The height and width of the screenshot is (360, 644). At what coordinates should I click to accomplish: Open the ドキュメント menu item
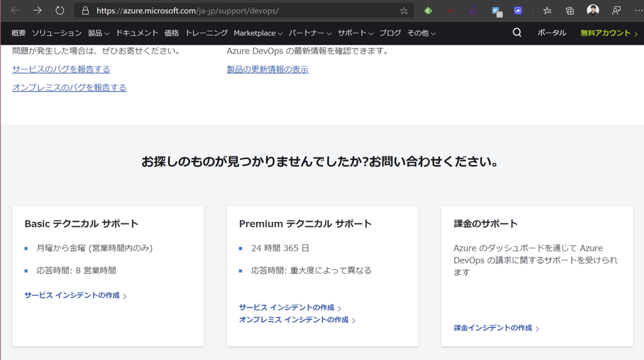[136, 33]
